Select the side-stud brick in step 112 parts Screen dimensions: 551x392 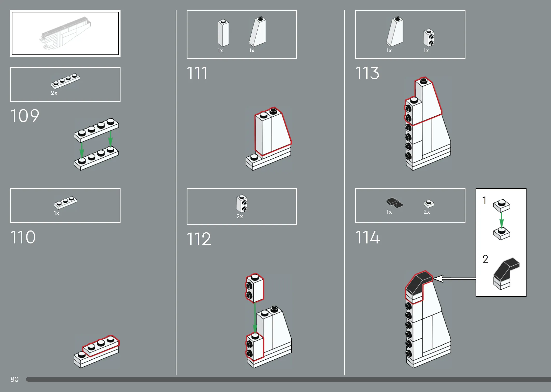coord(242,204)
